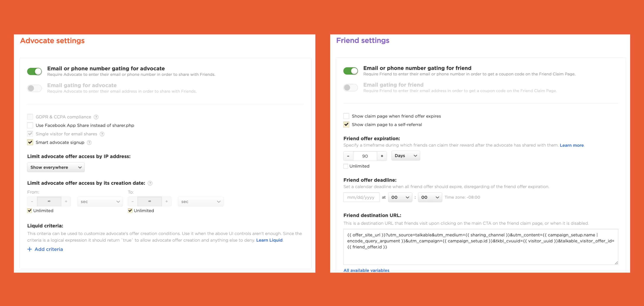
Task: Click help icon next to Single visitor for email shares
Action: pos(102,134)
